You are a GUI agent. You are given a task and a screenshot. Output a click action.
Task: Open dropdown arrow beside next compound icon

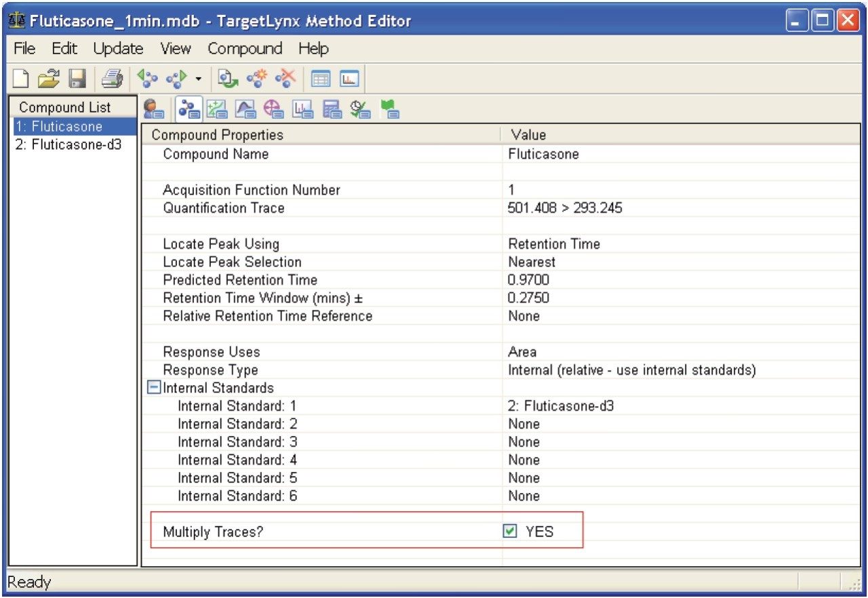(199, 81)
